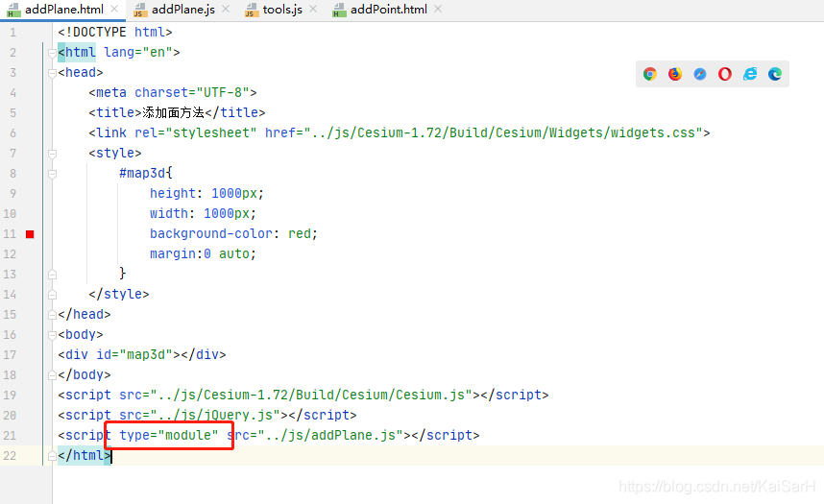Switch to the addPlane.js tab
The width and height of the screenshot is (824, 504).
pyautogui.click(x=182, y=10)
